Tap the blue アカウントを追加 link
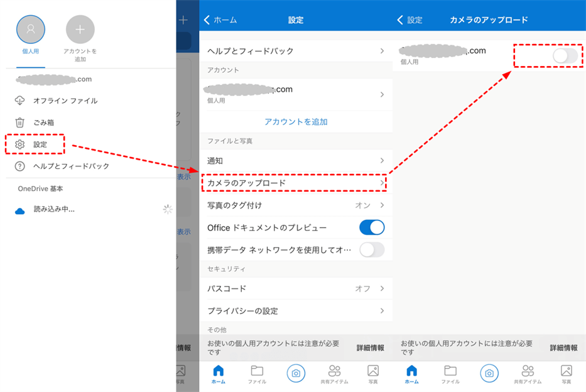 pos(296,122)
